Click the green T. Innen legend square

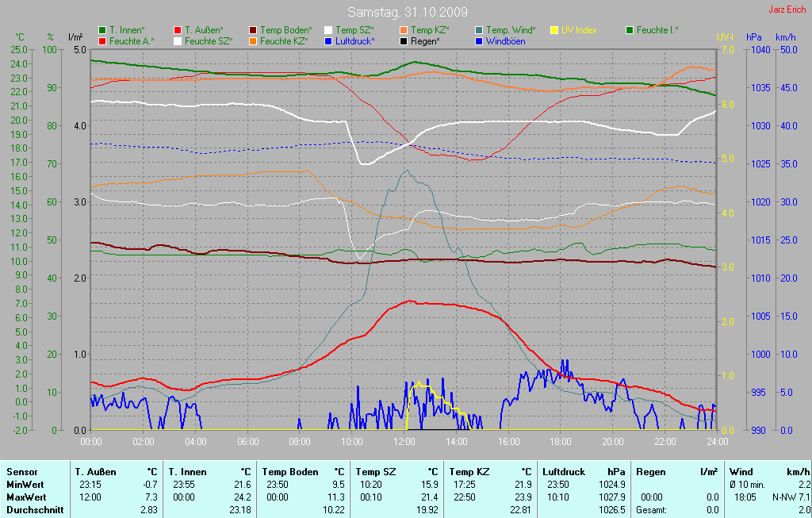click(102, 30)
